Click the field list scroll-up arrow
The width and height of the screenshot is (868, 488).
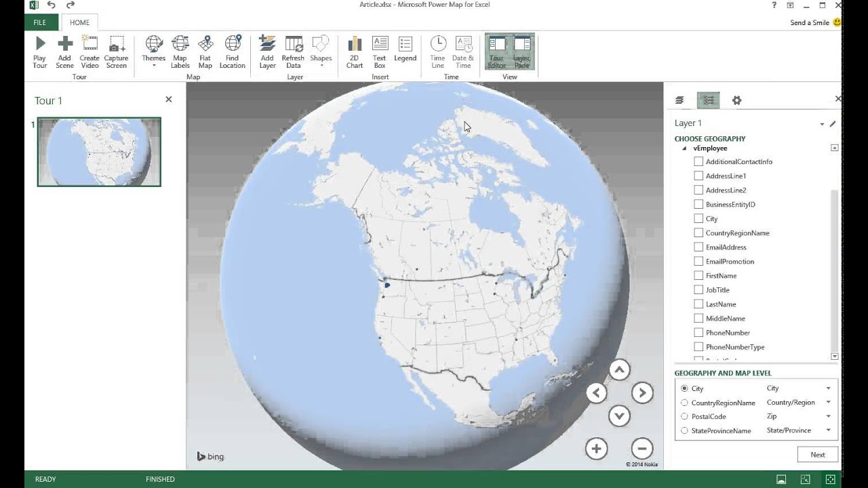pos(835,148)
